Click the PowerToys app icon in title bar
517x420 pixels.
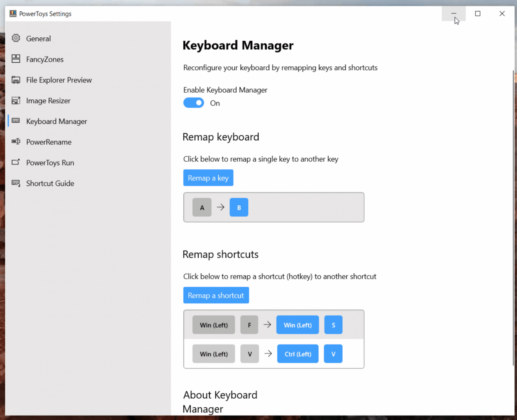[x=13, y=14]
